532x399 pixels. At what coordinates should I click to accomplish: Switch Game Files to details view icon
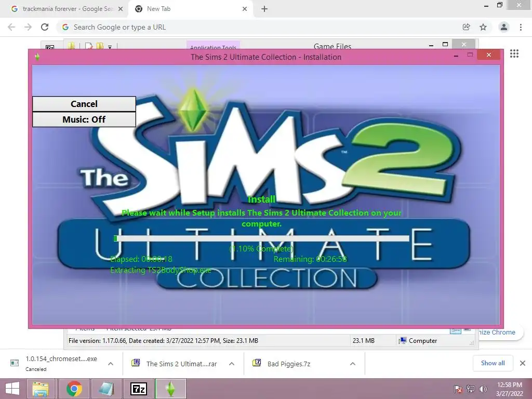tap(455, 330)
